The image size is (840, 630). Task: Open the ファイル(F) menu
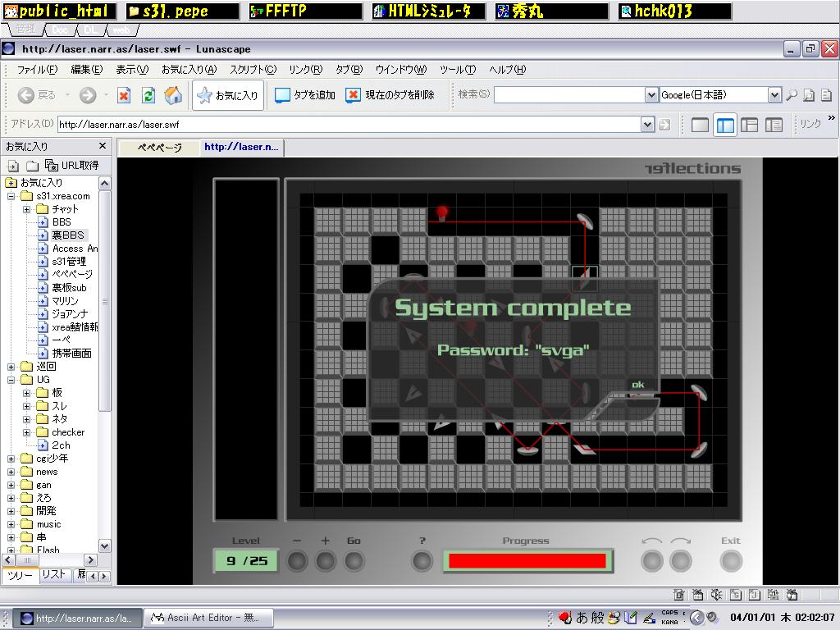click(37, 70)
